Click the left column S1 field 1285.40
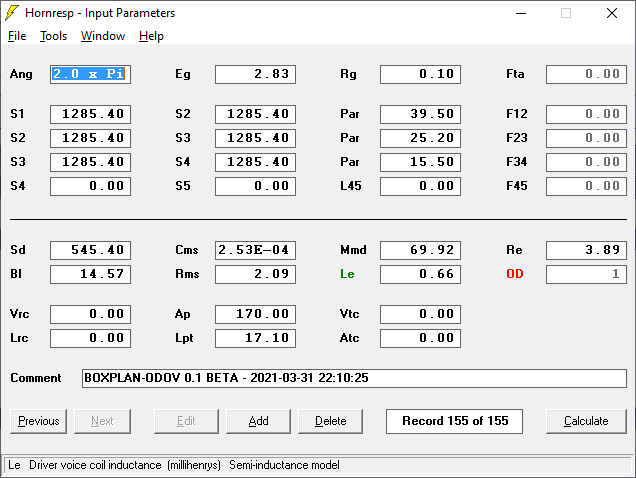This screenshot has height=478, width=636. (90, 114)
